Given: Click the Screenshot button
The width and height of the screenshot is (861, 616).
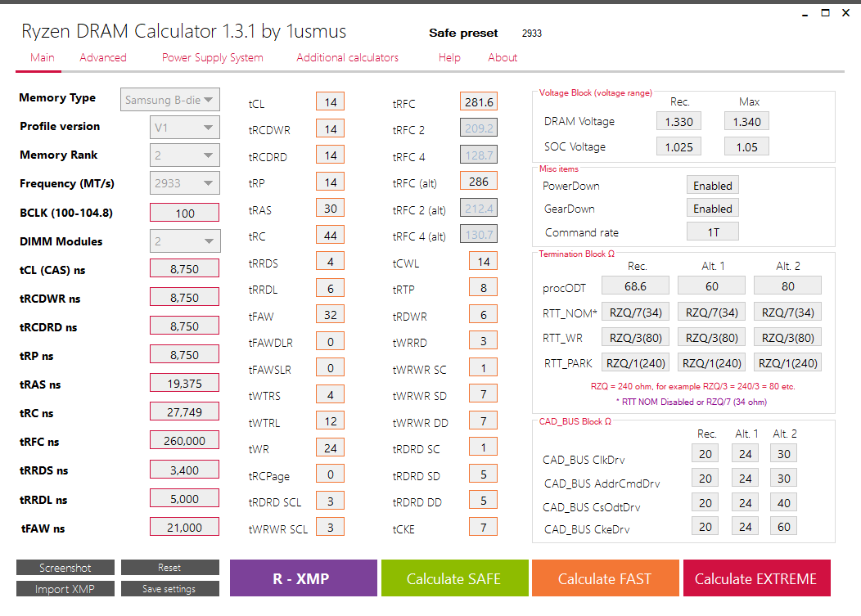Looking at the screenshot, I should pyautogui.click(x=65, y=567).
